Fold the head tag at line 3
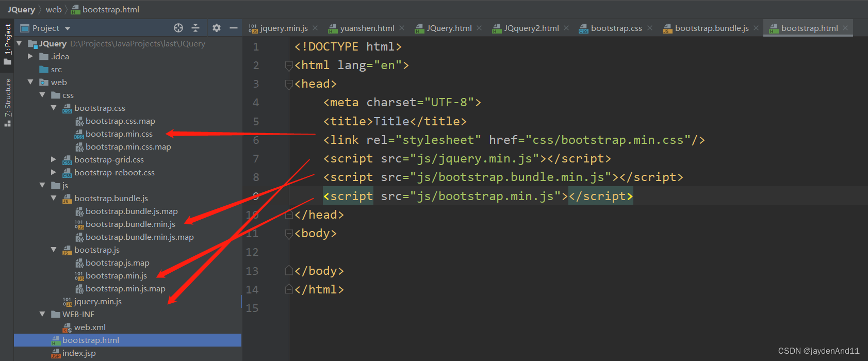The height and width of the screenshot is (361, 868). [x=289, y=84]
